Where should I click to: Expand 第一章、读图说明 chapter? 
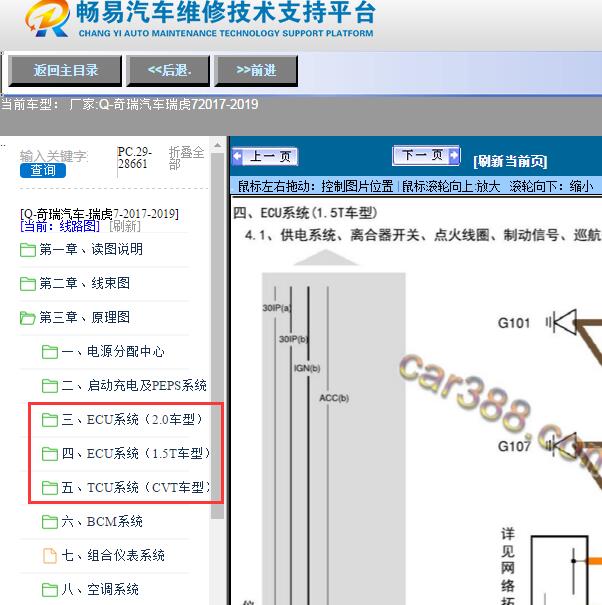tap(91, 249)
